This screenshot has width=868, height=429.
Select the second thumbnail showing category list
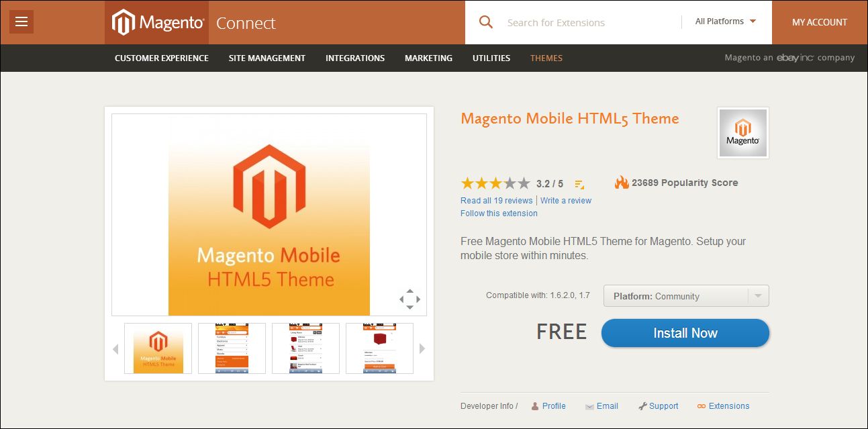click(x=232, y=348)
